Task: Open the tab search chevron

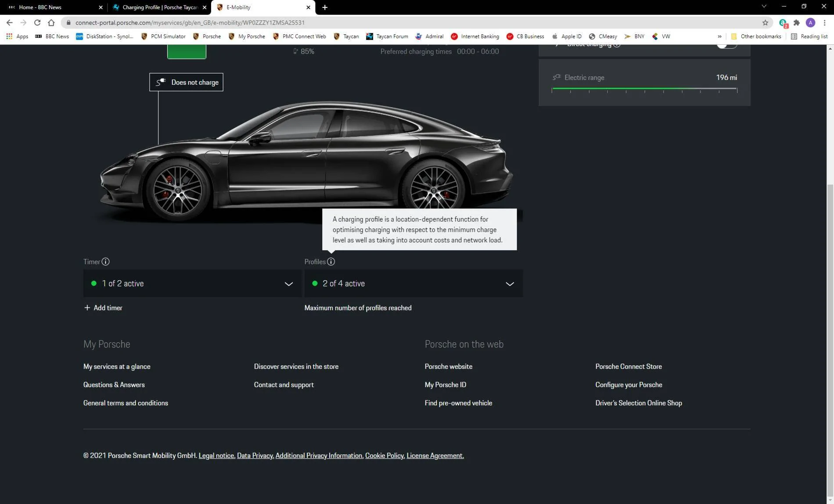Action: coord(764,7)
